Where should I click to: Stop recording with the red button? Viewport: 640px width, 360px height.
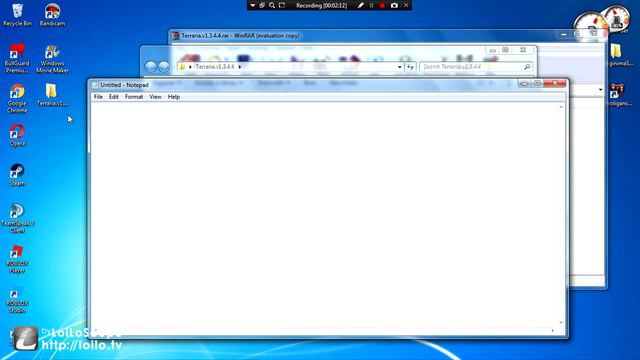tap(382, 5)
